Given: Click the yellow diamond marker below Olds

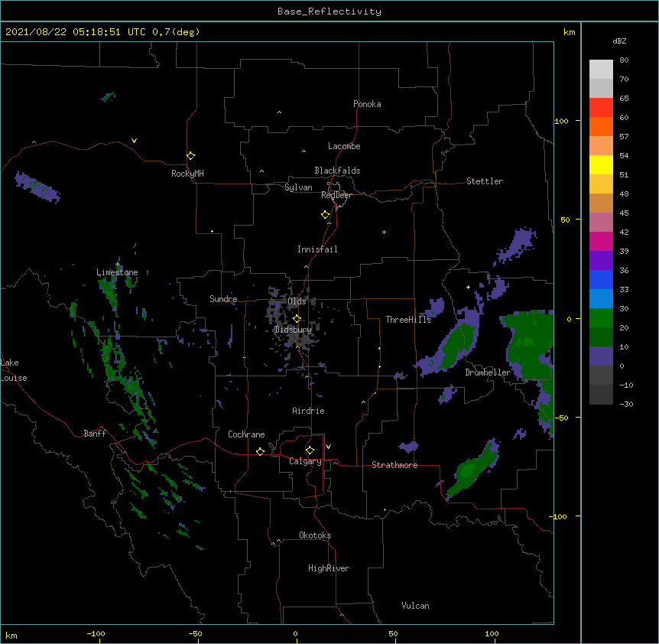Looking at the screenshot, I should click(x=297, y=318).
